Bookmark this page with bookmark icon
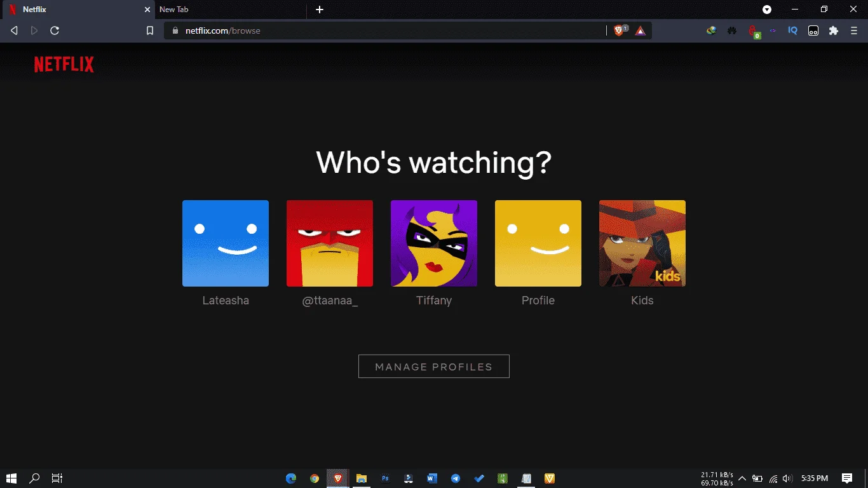Viewport: 868px width, 488px height. [150, 30]
